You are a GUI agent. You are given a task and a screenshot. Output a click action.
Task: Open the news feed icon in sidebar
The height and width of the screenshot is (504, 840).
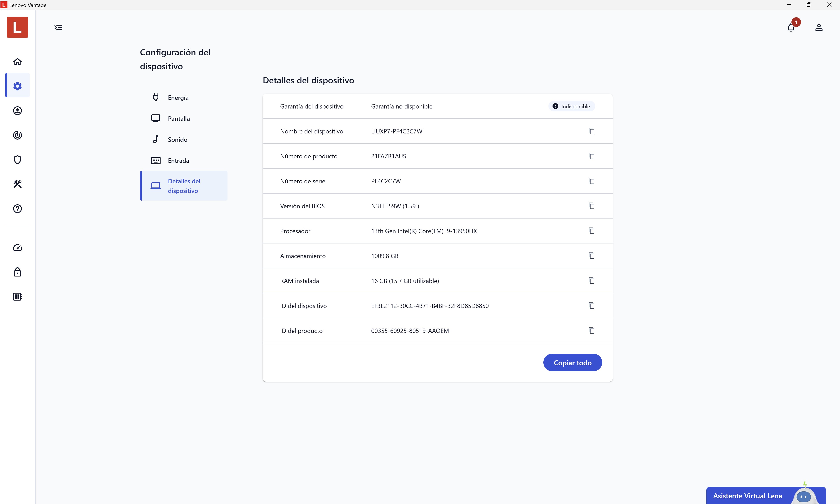click(17, 296)
